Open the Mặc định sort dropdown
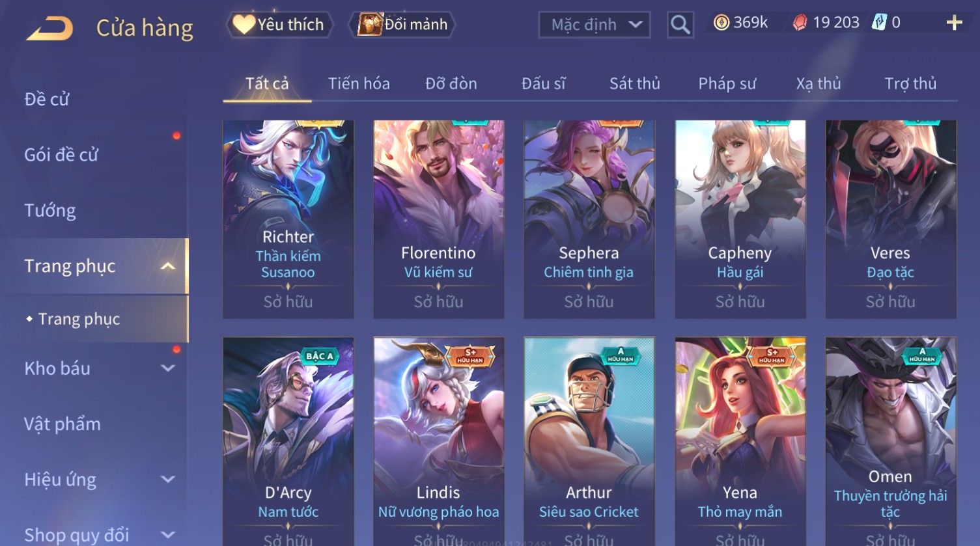 point(594,25)
